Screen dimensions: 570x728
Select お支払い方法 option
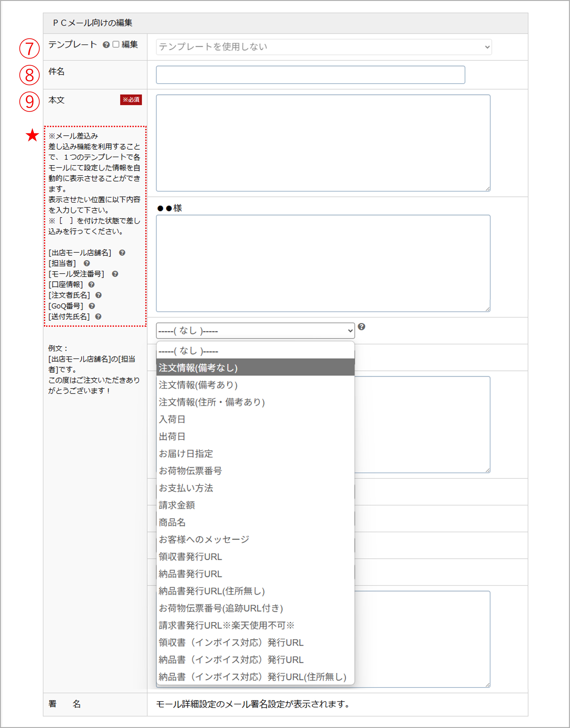tap(255, 488)
